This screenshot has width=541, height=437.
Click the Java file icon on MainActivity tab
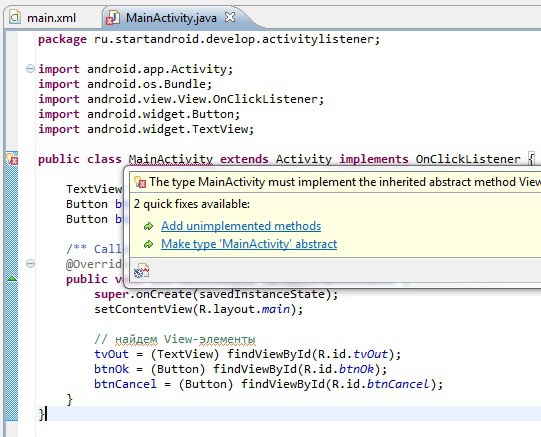pyautogui.click(x=113, y=18)
